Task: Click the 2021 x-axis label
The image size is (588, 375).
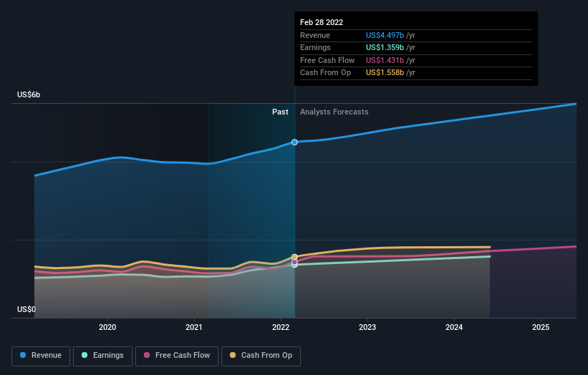Action: tap(194, 328)
